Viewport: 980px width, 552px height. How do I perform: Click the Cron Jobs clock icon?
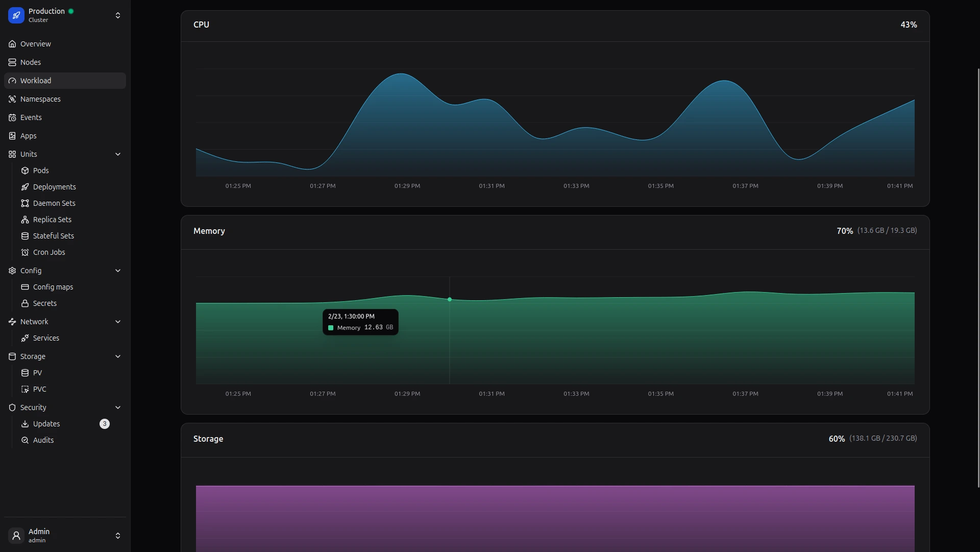25,252
